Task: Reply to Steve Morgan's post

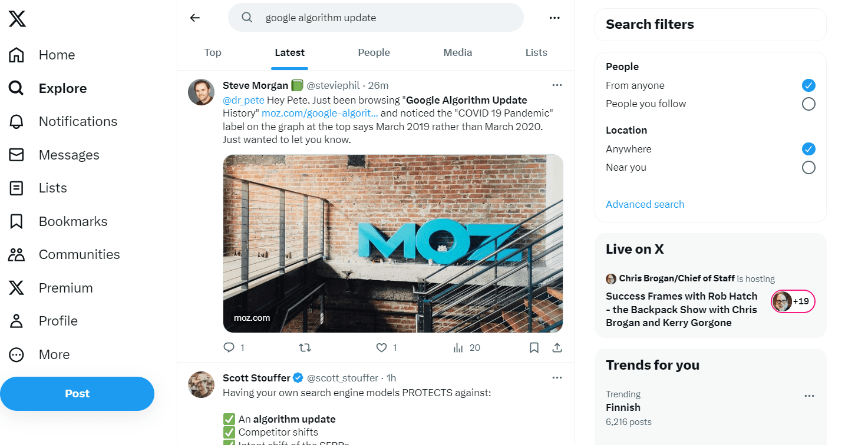Action: (x=229, y=348)
